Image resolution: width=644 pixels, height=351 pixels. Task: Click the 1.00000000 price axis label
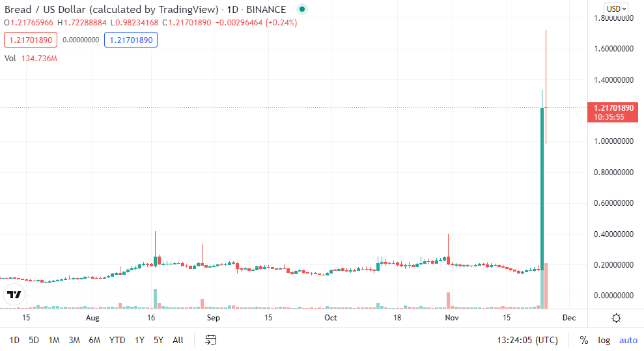point(613,141)
